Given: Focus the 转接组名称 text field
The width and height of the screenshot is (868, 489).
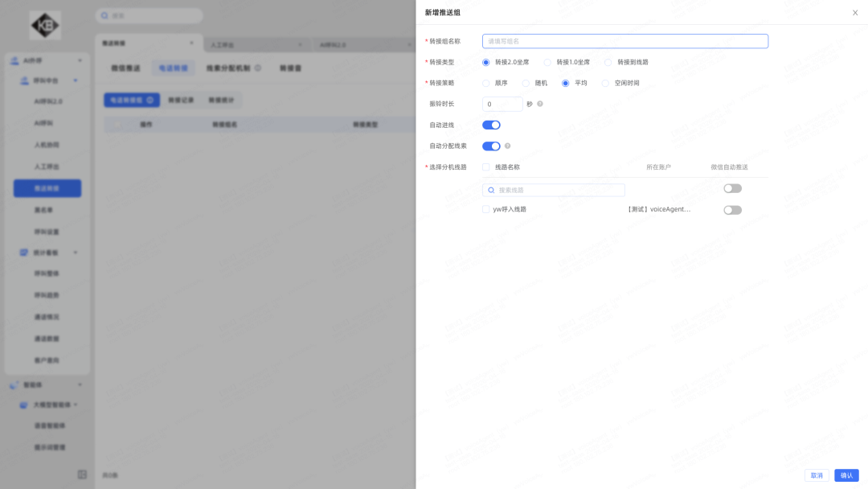Looking at the screenshot, I should click(624, 41).
